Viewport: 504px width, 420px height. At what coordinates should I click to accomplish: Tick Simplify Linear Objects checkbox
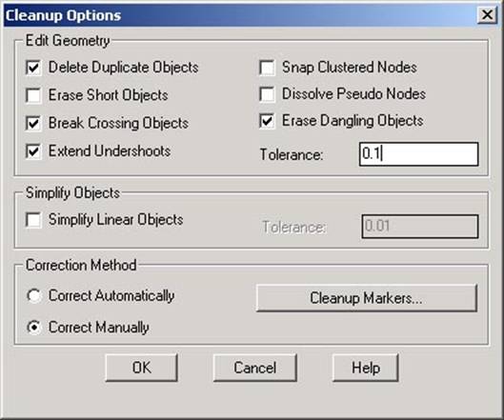click(33, 220)
